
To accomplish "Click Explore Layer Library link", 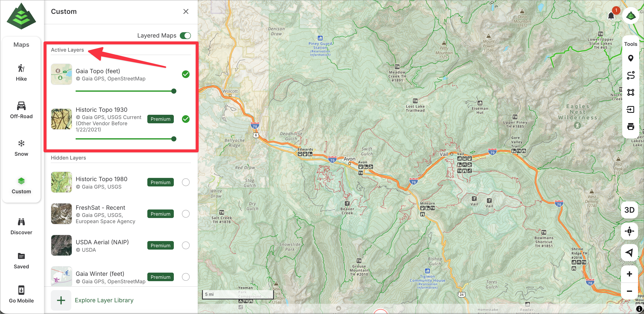I will pyautogui.click(x=104, y=300).
